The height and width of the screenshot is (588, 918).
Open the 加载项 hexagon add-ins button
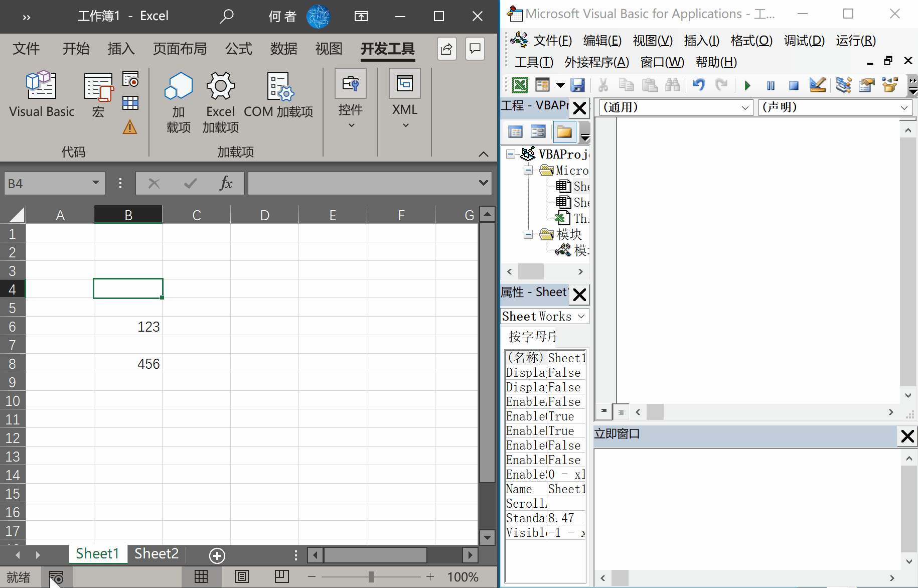(x=178, y=102)
